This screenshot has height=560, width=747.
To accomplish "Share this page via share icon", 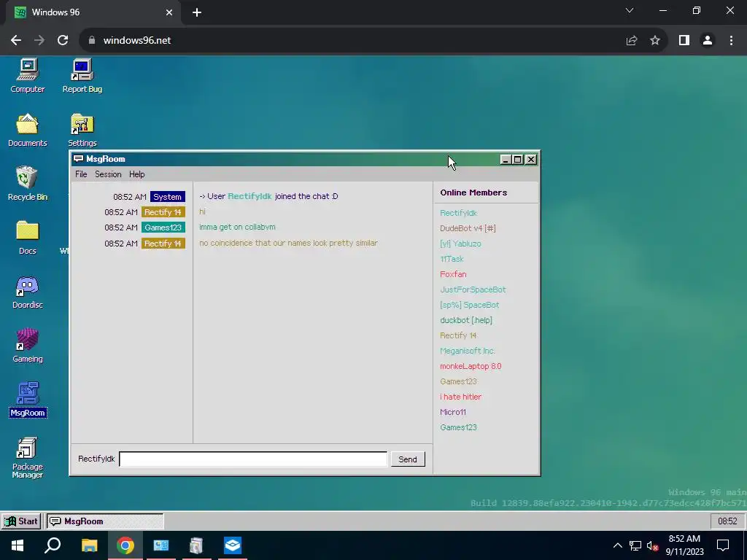I will pos(632,41).
